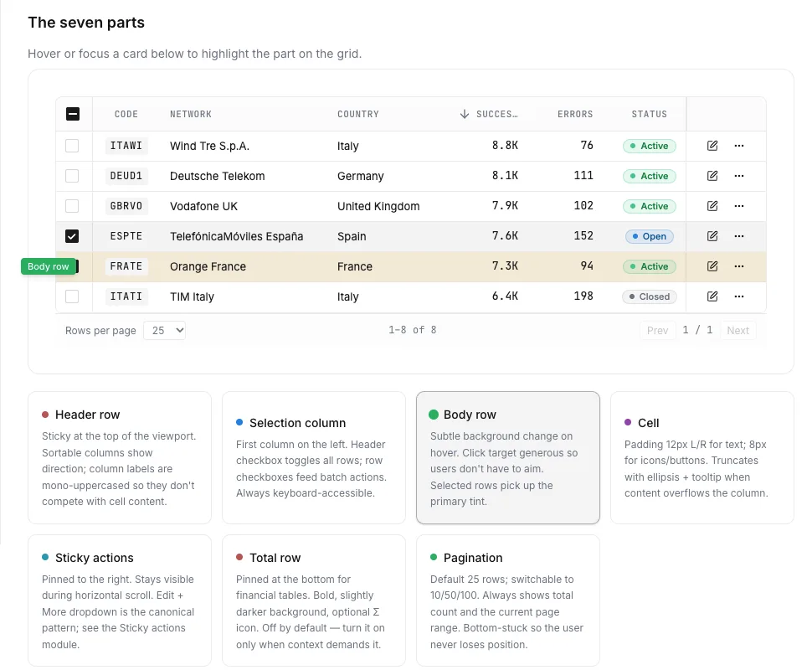812x670 pixels.
Task: Click the Active status badge for Orange France
Action: coord(650,266)
